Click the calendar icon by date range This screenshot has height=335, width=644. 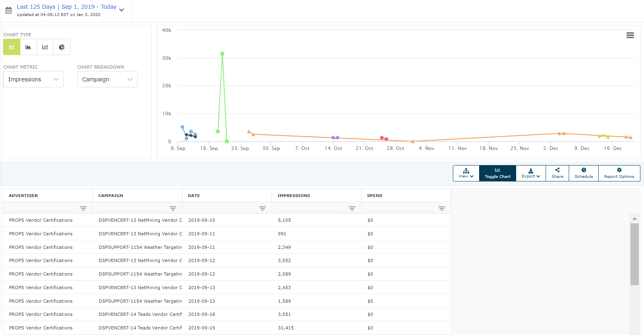[x=8, y=10]
